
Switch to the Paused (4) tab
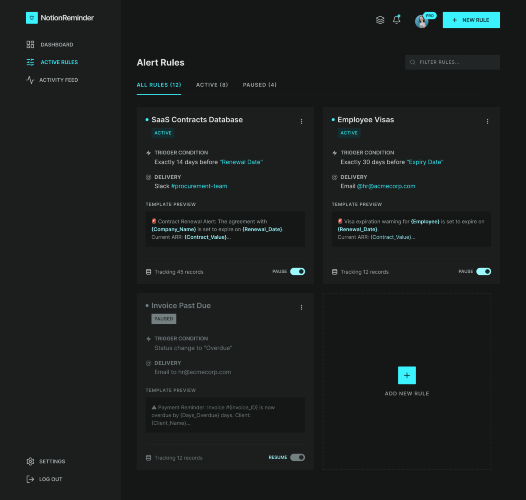[x=260, y=85]
